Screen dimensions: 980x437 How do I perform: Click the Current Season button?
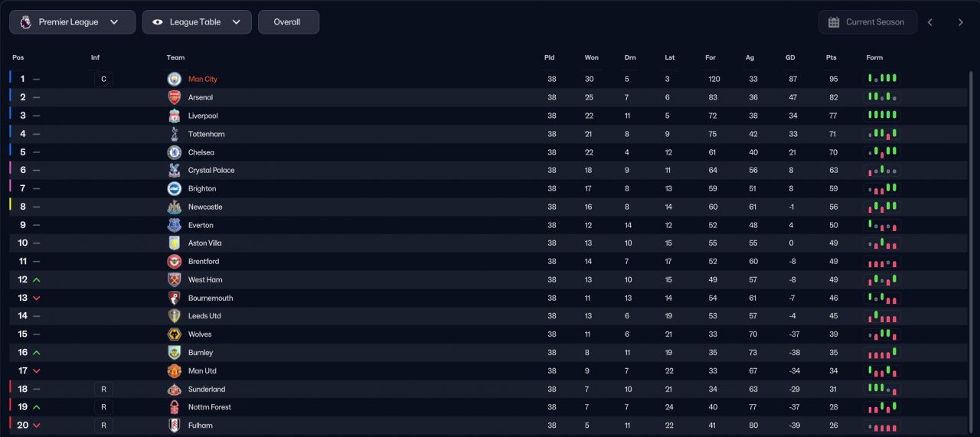pyautogui.click(x=867, y=22)
